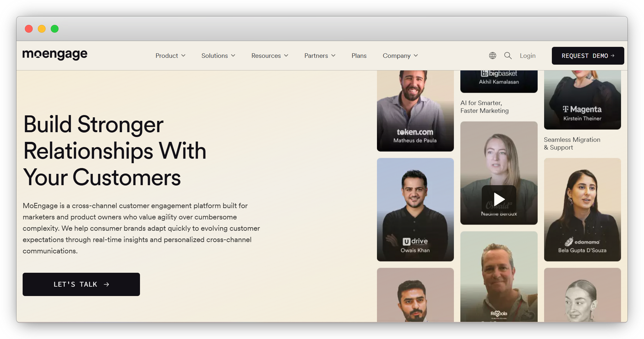Open the bigbasket Akhil Kamalasan card
The width and height of the screenshot is (644, 339).
(x=499, y=81)
